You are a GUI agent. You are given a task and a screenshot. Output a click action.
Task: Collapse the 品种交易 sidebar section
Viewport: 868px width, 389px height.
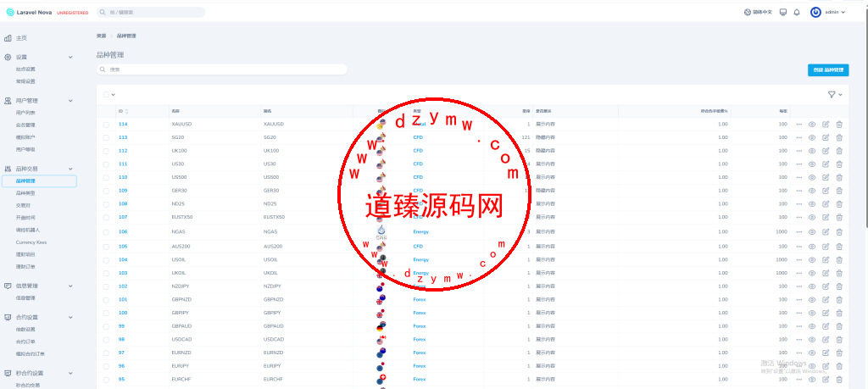click(70, 169)
